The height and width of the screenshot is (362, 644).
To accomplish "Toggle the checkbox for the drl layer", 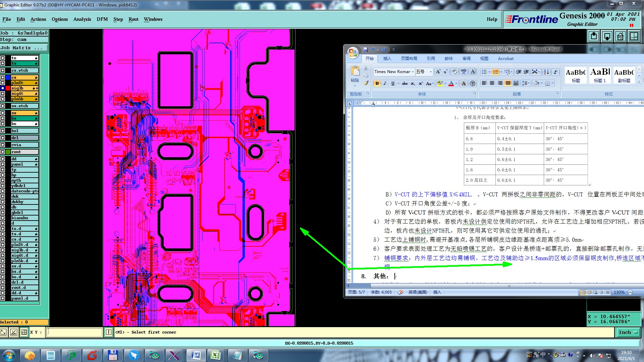I will tap(3, 138).
